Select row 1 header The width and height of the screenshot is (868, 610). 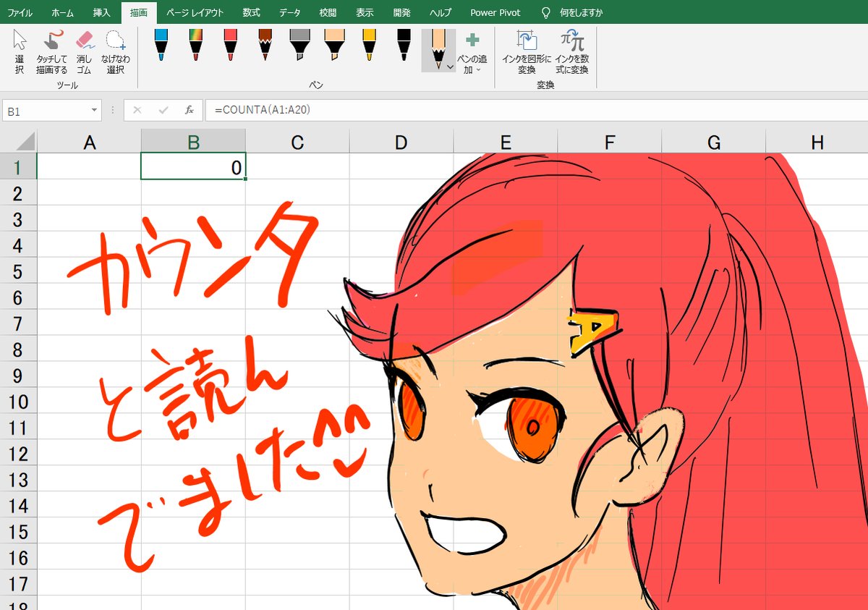click(18, 166)
